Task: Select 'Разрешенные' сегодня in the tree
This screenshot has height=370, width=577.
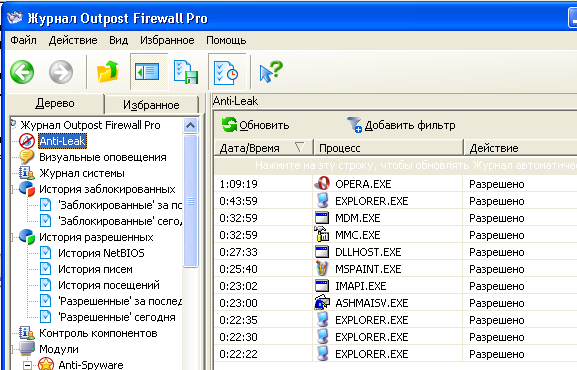Action: click(x=117, y=317)
